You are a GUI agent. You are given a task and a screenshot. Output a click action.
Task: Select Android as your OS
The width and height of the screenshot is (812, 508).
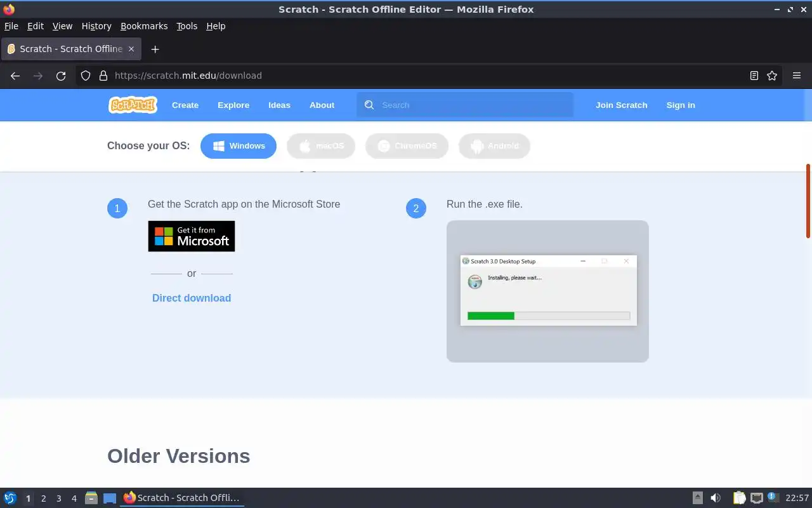point(494,146)
